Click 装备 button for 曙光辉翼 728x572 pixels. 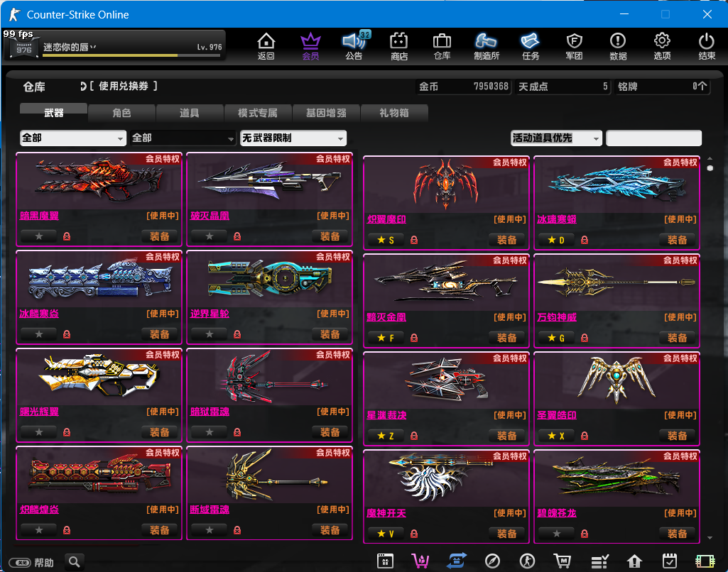coord(160,432)
